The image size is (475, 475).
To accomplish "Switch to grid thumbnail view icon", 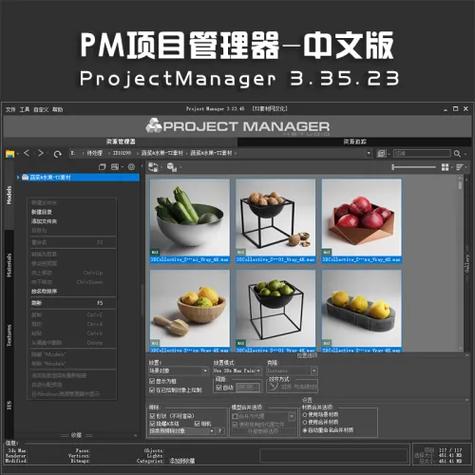I will [x=445, y=167].
